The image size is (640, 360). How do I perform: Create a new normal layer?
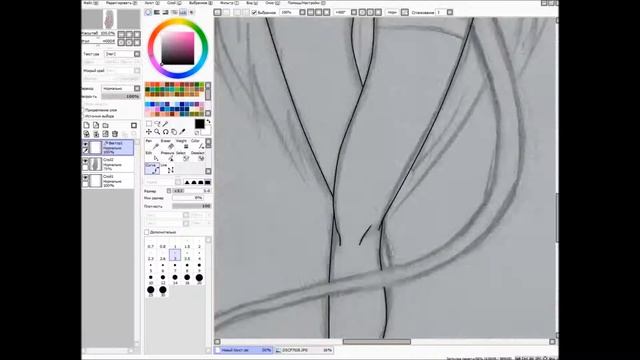point(87,125)
